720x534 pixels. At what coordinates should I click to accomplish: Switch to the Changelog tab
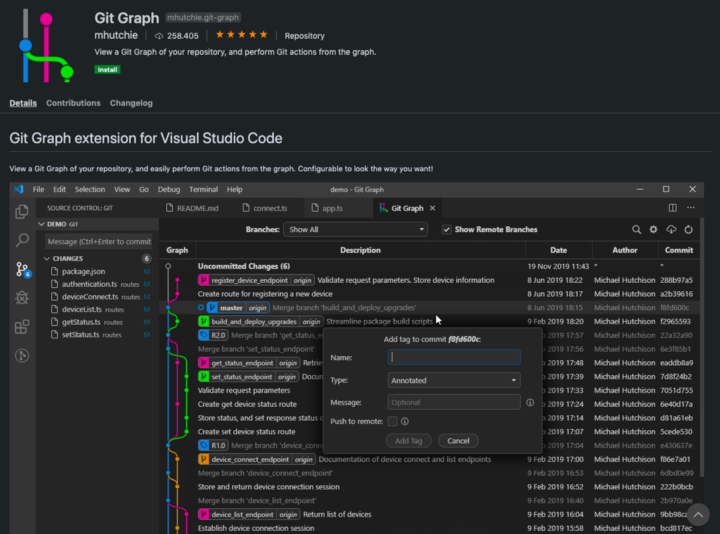pyautogui.click(x=131, y=103)
